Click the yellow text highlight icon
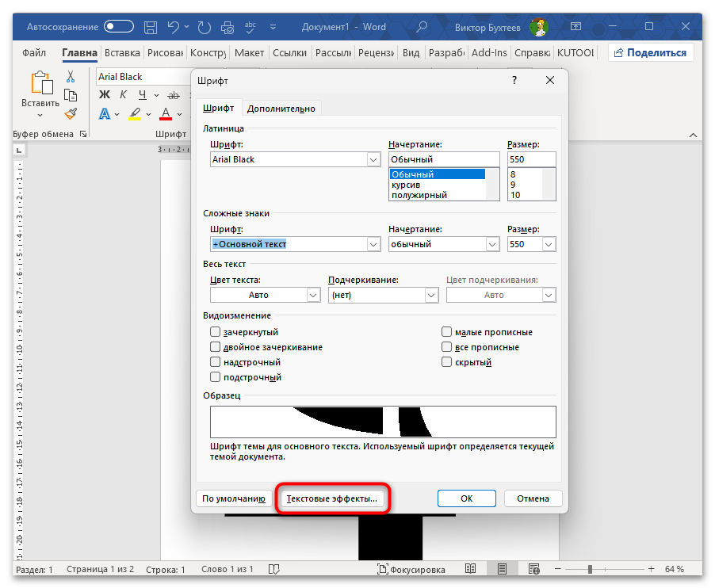The width and height of the screenshot is (715, 588). (x=136, y=114)
